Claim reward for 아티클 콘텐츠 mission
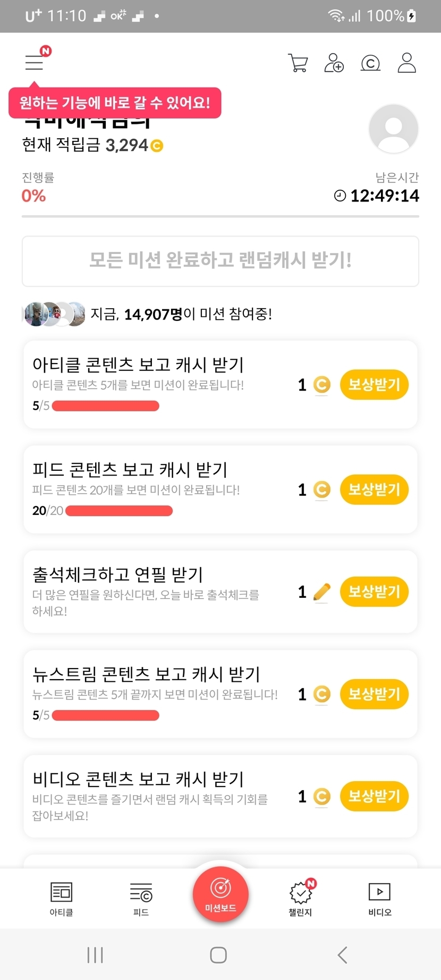Image resolution: width=441 pixels, height=980 pixels. [x=374, y=384]
